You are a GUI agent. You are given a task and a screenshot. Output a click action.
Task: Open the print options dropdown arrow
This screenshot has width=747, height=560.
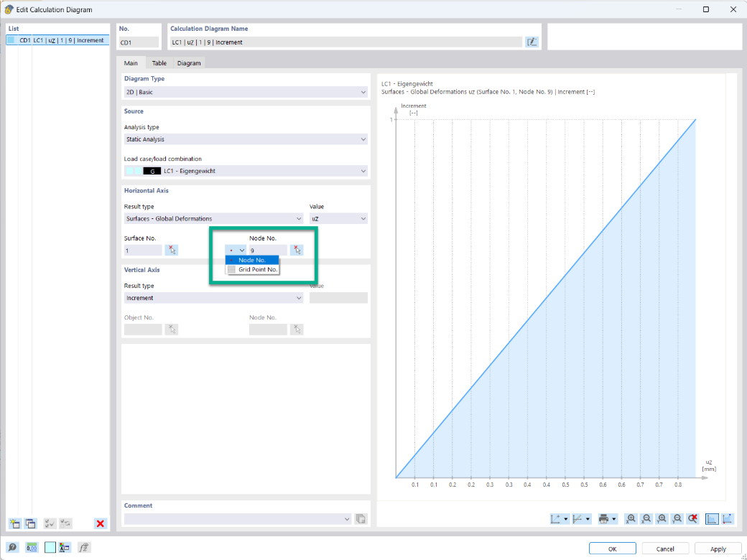[614, 519]
